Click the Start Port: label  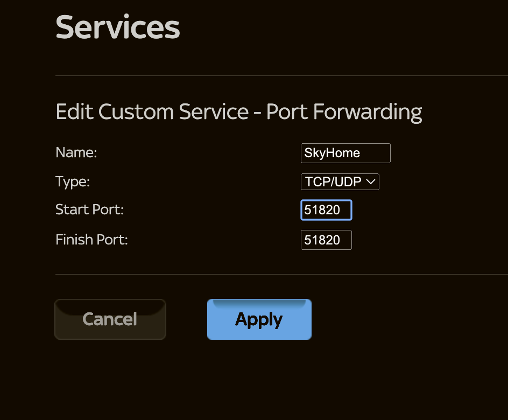click(x=89, y=210)
